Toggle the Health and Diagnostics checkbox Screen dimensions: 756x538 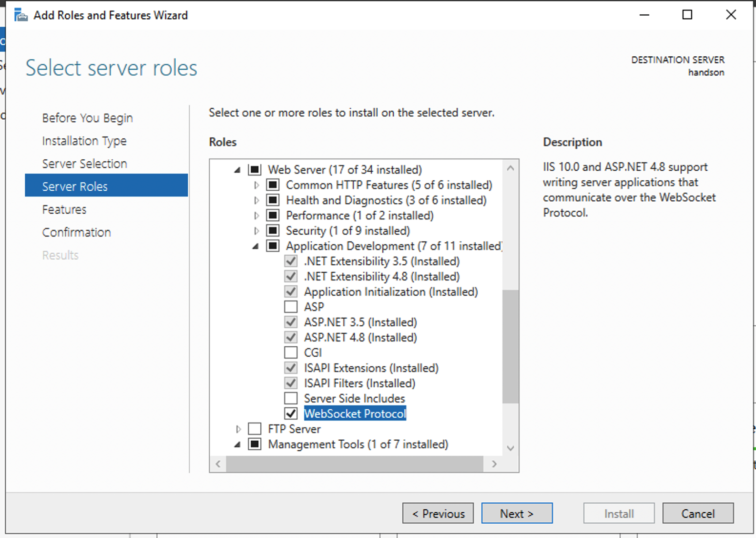tap(273, 200)
